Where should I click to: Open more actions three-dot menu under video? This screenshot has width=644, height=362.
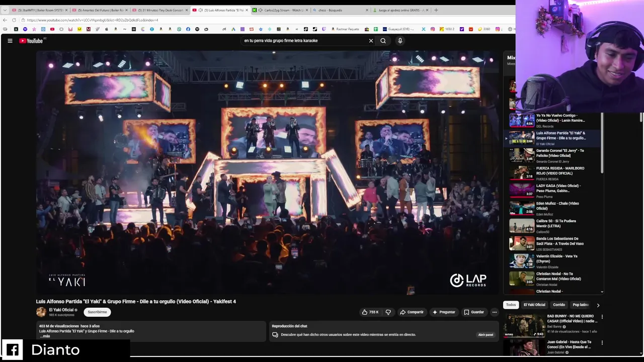[494, 312]
